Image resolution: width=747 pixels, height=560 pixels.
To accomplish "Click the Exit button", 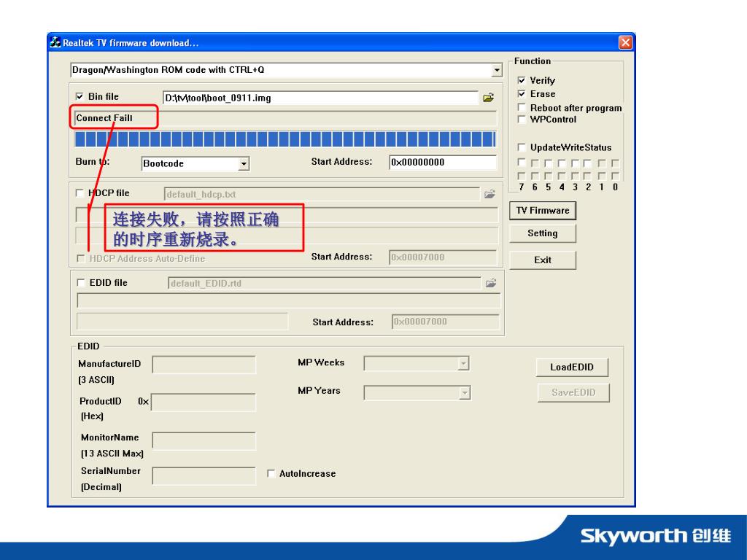I will [543, 260].
